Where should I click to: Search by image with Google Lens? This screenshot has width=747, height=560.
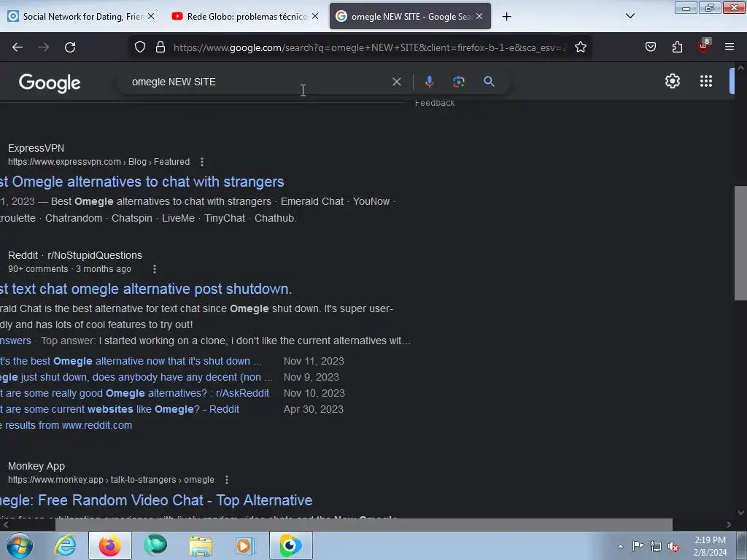[x=458, y=82]
